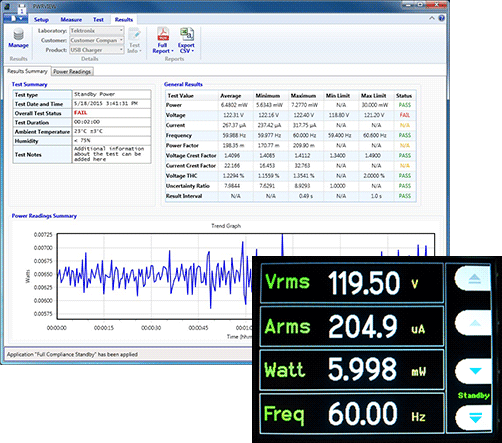This screenshot has height=443, width=502.
Task: Select the Results Summary tab
Action: [27, 71]
